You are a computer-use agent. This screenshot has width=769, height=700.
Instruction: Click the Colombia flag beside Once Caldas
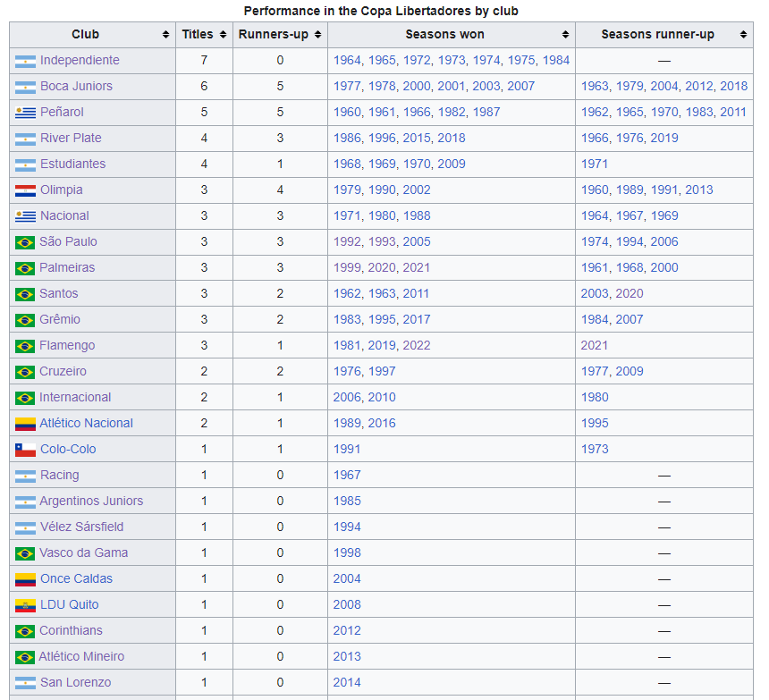(26, 579)
